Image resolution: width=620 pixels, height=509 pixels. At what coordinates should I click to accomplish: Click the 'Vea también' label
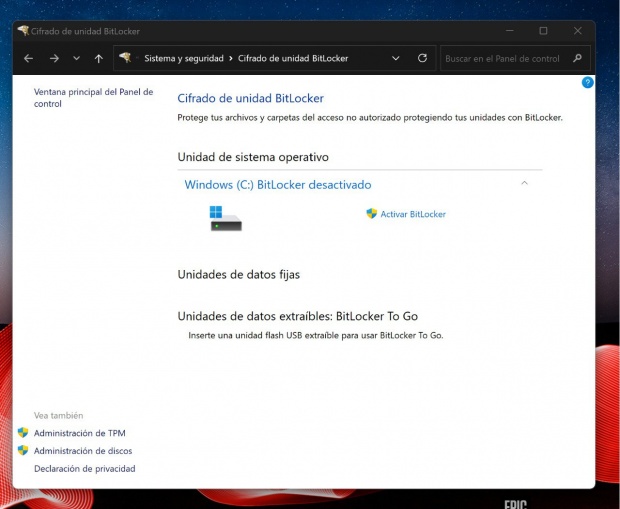point(59,415)
